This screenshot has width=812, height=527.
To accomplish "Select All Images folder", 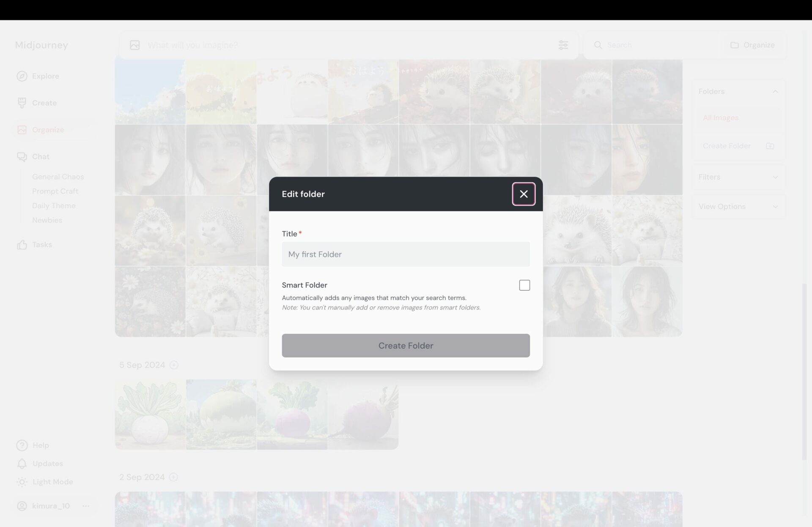I will (x=720, y=118).
